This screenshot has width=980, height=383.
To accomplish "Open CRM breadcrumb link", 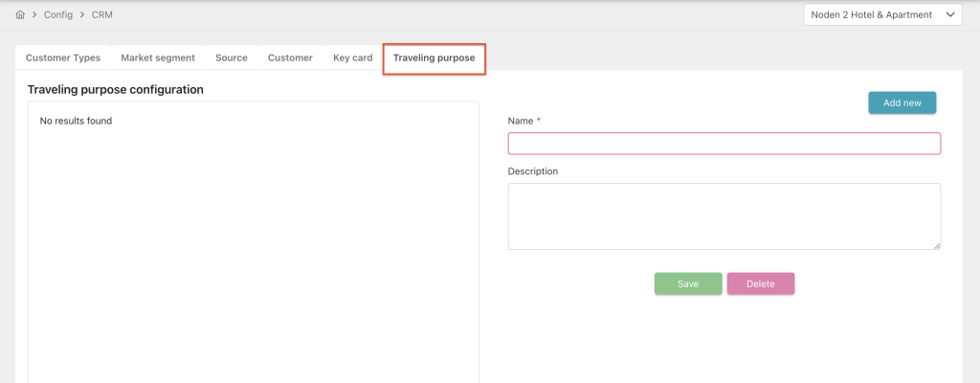I will click(x=102, y=15).
